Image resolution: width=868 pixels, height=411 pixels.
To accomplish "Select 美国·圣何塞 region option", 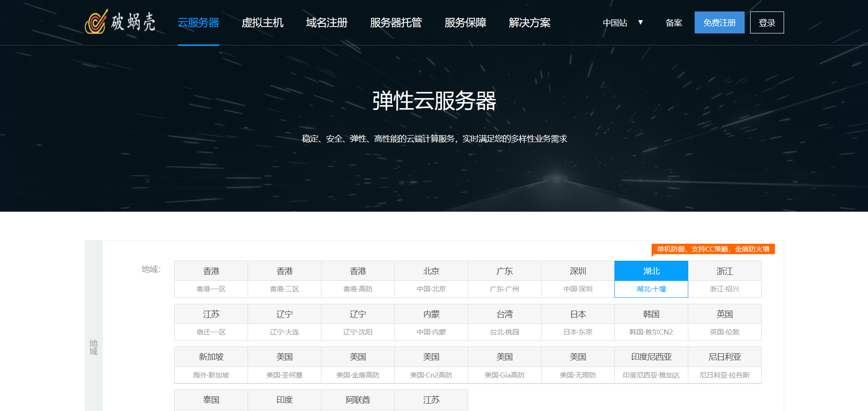I will [x=284, y=365].
